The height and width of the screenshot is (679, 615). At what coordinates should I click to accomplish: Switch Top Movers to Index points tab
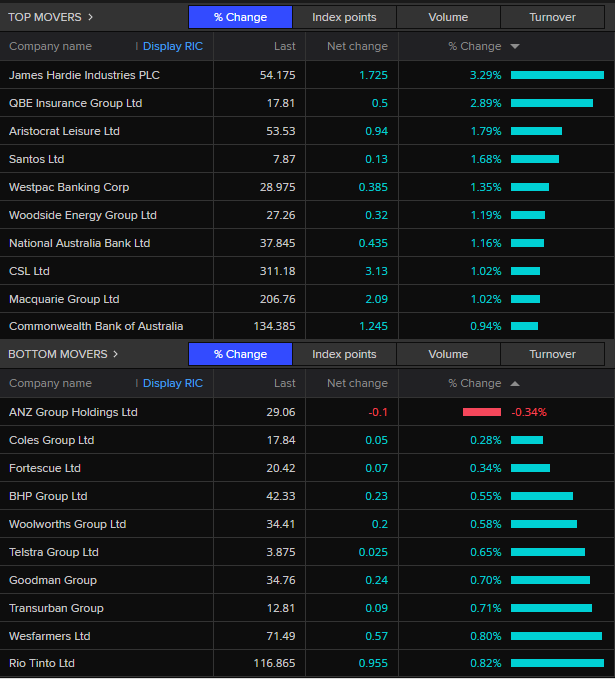[344, 17]
